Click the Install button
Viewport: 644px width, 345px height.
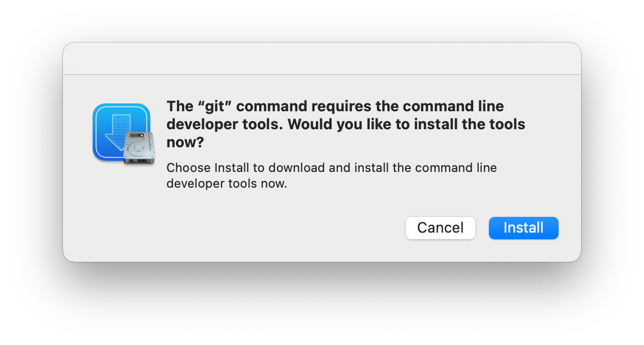click(x=523, y=228)
